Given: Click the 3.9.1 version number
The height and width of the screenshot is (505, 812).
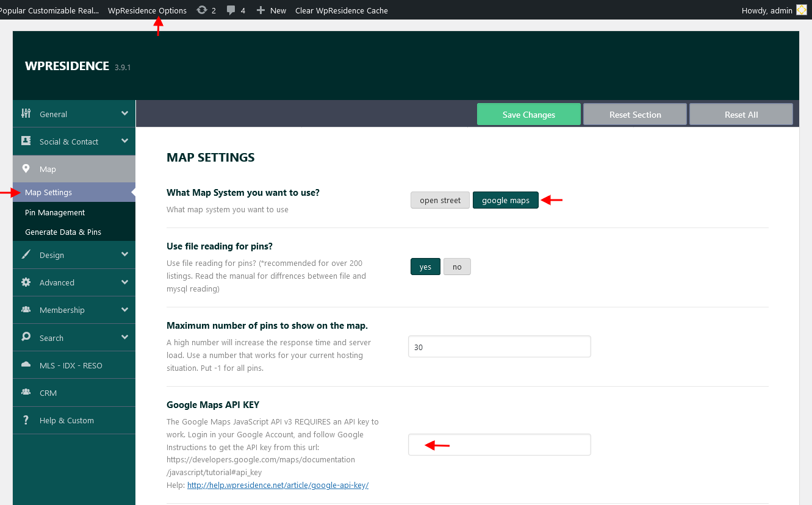Looking at the screenshot, I should [x=123, y=67].
